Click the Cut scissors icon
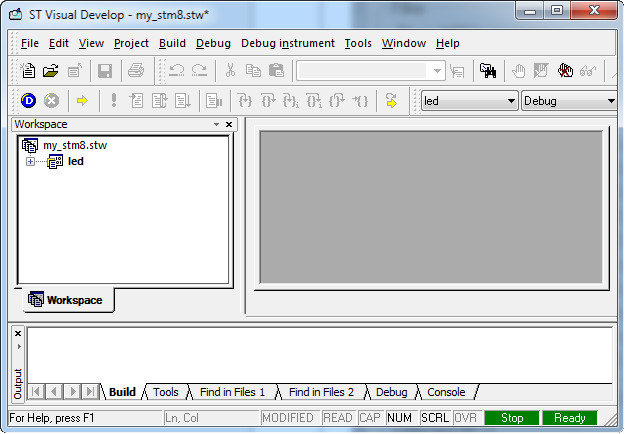The width and height of the screenshot is (625, 434). [x=230, y=71]
